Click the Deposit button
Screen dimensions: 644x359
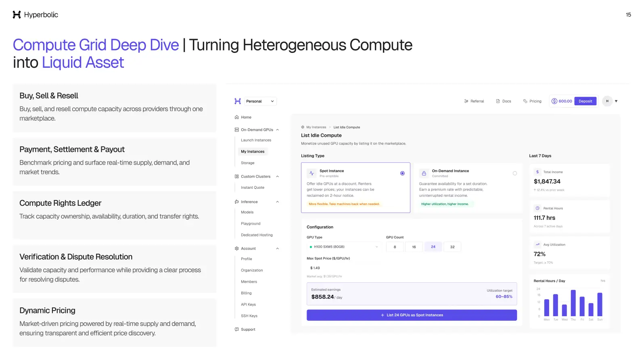click(585, 101)
